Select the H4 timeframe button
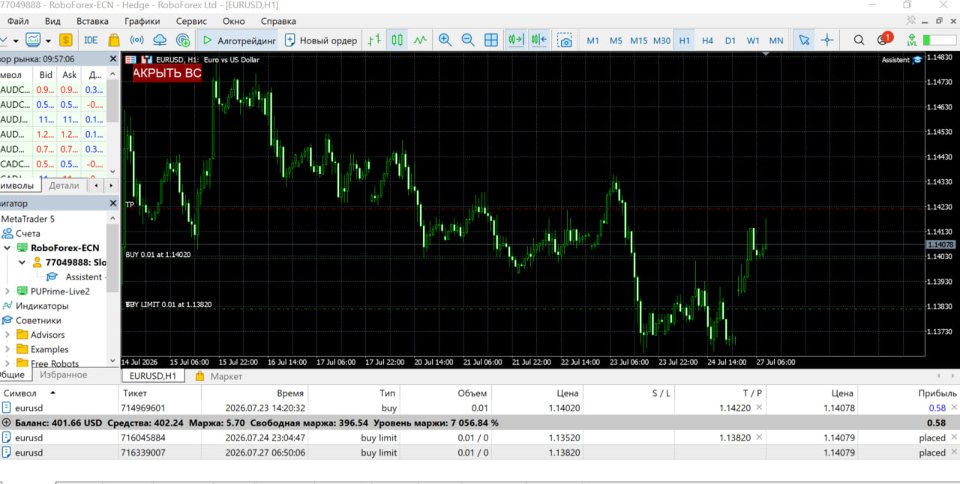This screenshot has height=484, width=960. [707, 40]
